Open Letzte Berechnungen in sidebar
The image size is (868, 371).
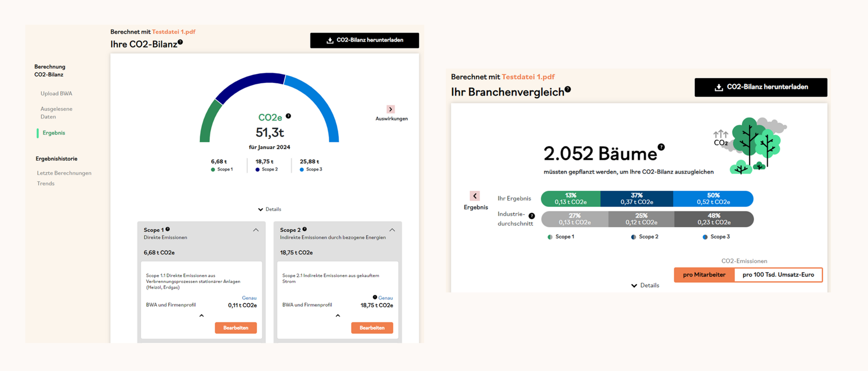click(64, 173)
